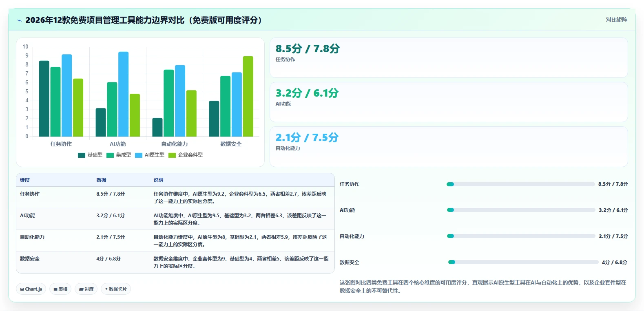Click the 数据安全 progress bar

[523, 262]
